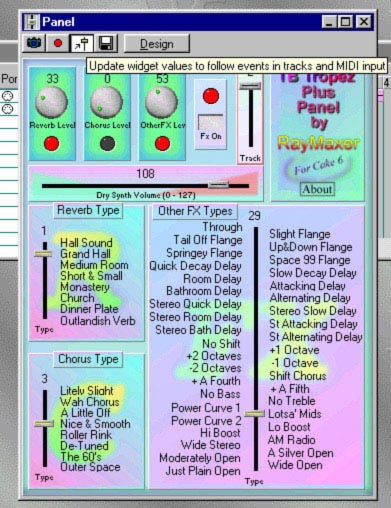This screenshot has width=391, height=508.
Task: Click the floppy disk save icon
Action: (106, 43)
